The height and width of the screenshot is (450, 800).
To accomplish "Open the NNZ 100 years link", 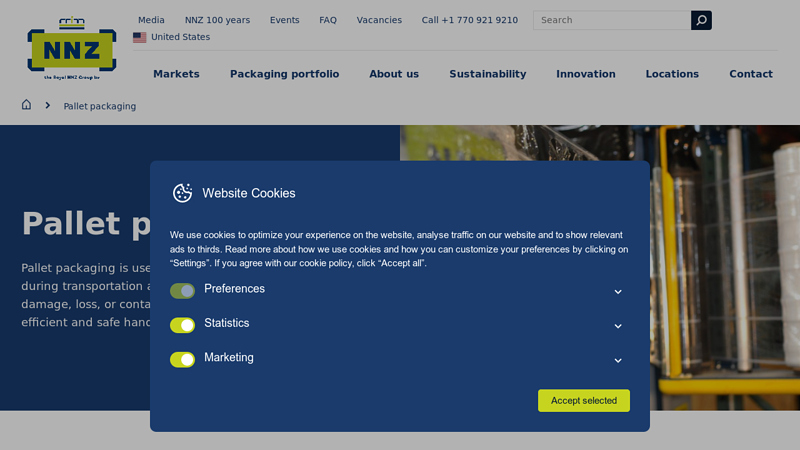I will point(217,20).
